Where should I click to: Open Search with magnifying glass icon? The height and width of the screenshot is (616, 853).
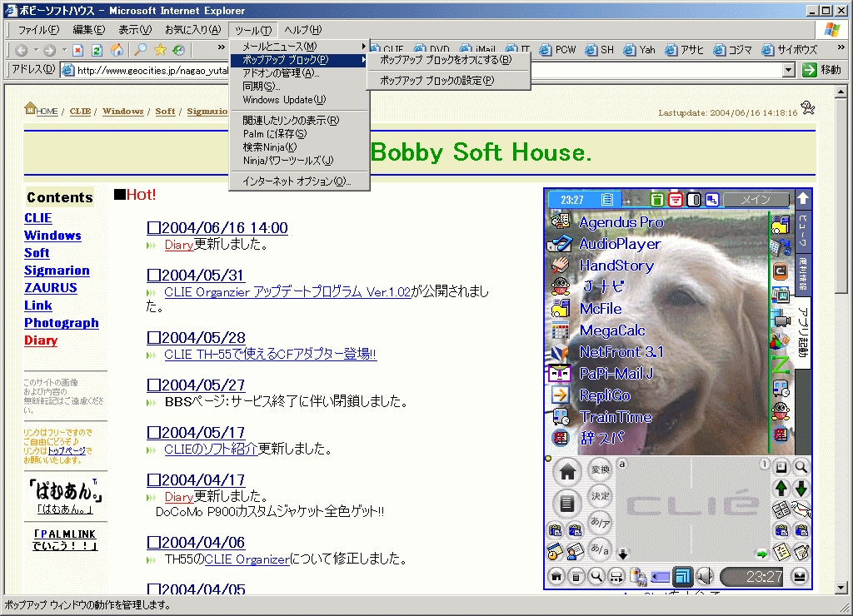click(141, 51)
